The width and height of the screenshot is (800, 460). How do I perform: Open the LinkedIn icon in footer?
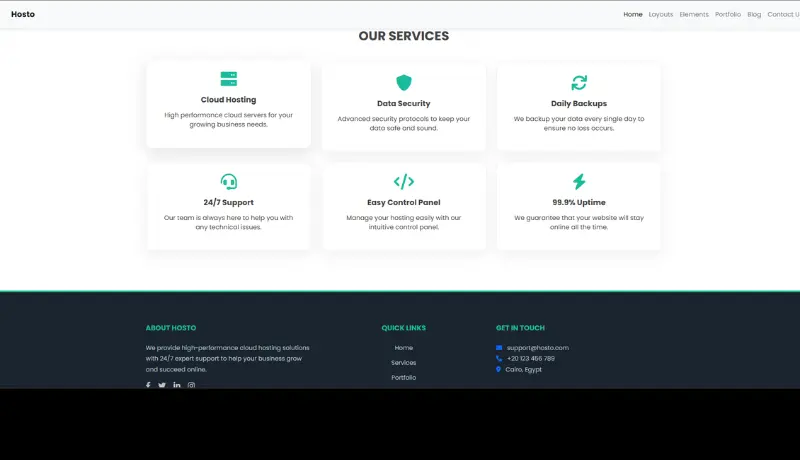click(x=177, y=385)
